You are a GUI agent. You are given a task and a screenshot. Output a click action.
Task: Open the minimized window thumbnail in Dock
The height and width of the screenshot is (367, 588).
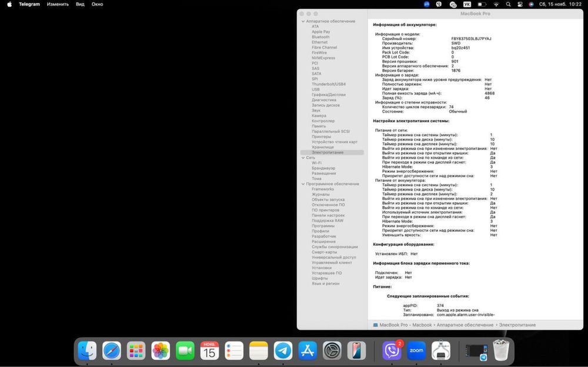click(476, 352)
